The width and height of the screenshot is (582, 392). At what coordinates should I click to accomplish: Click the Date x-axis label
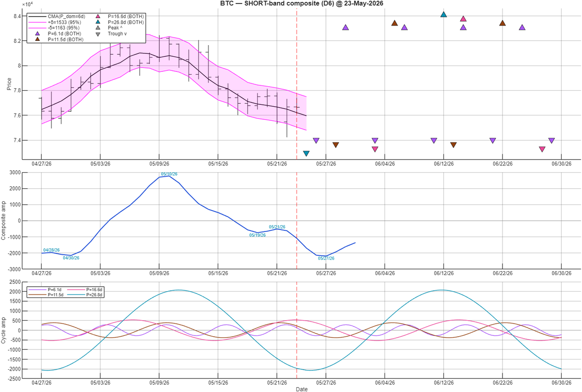[x=301, y=389]
